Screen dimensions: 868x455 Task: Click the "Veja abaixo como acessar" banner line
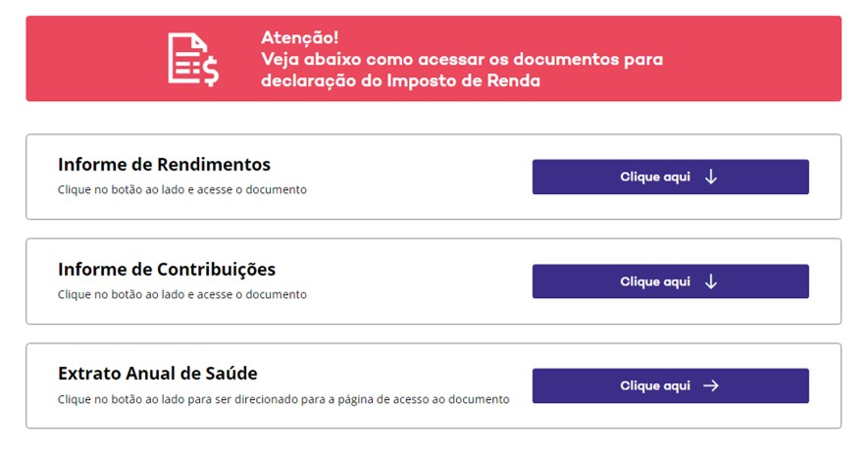(461, 59)
